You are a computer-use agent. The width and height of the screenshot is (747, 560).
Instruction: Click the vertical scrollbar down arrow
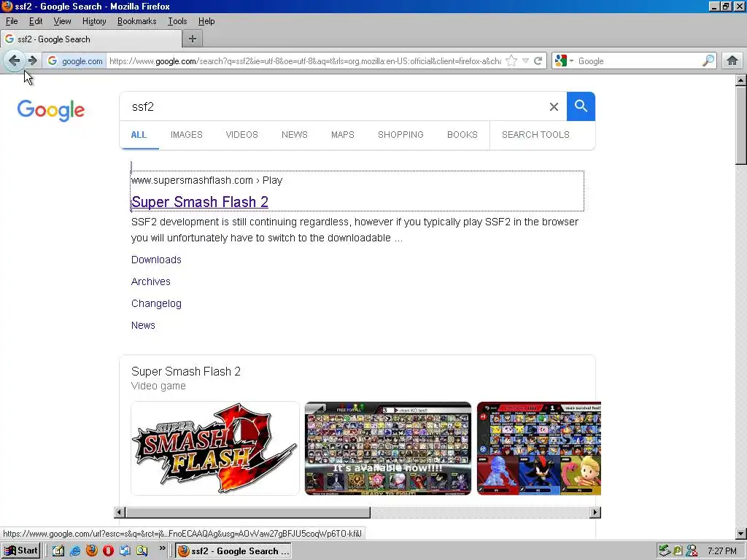point(741,534)
